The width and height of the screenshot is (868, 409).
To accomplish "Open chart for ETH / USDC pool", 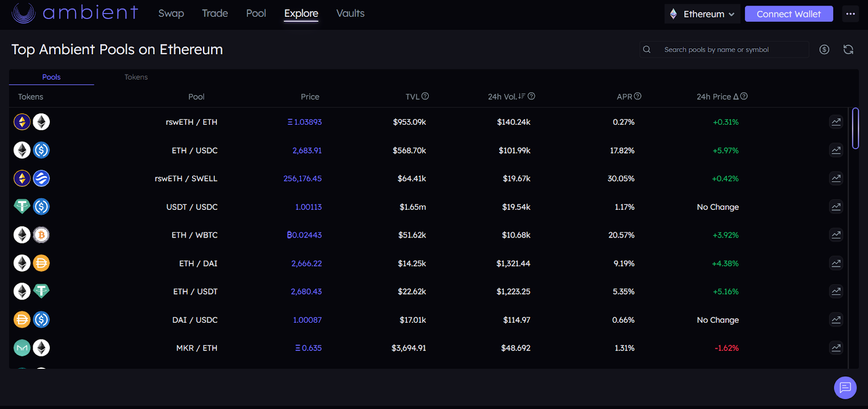I will point(836,150).
